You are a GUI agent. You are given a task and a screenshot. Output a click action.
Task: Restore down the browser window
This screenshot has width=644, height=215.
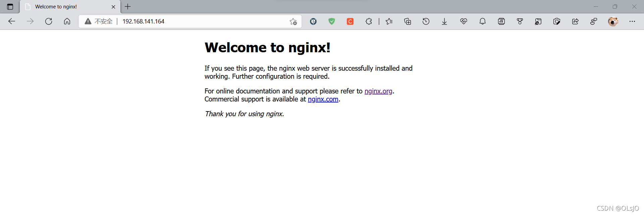(615, 7)
